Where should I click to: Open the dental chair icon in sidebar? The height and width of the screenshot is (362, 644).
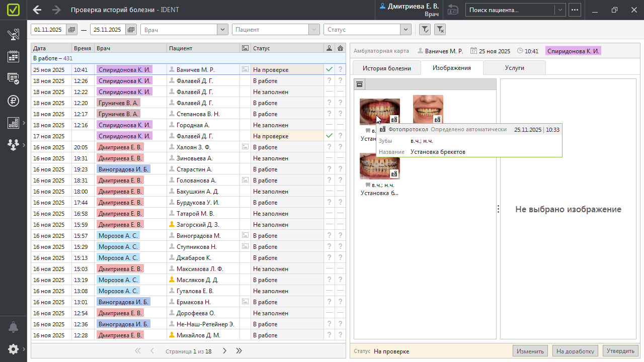pos(13,35)
